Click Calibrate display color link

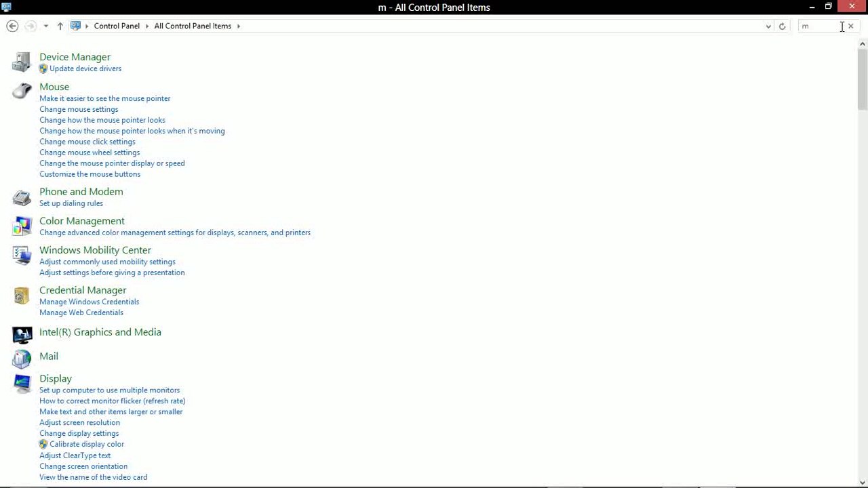pyautogui.click(x=87, y=445)
